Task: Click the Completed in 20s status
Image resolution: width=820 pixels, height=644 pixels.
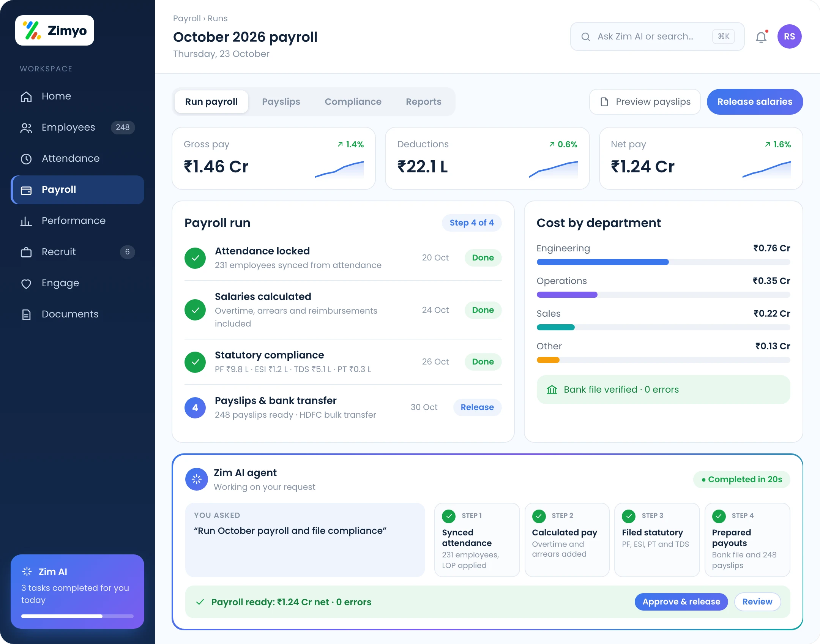Action: [x=741, y=480]
